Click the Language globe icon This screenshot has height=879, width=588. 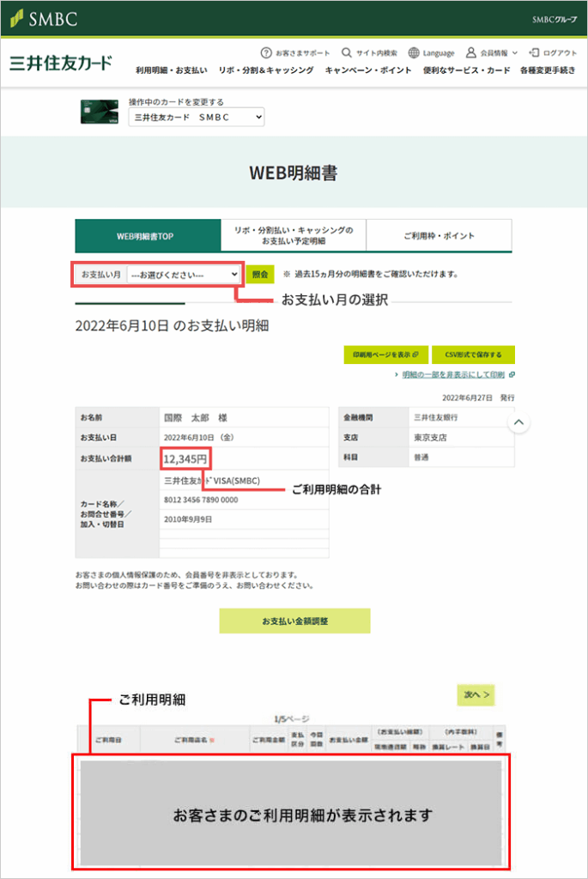click(x=415, y=52)
